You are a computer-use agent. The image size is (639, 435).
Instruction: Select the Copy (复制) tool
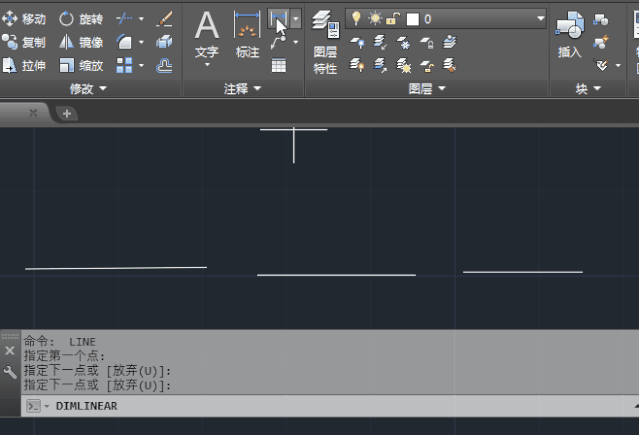coord(24,42)
